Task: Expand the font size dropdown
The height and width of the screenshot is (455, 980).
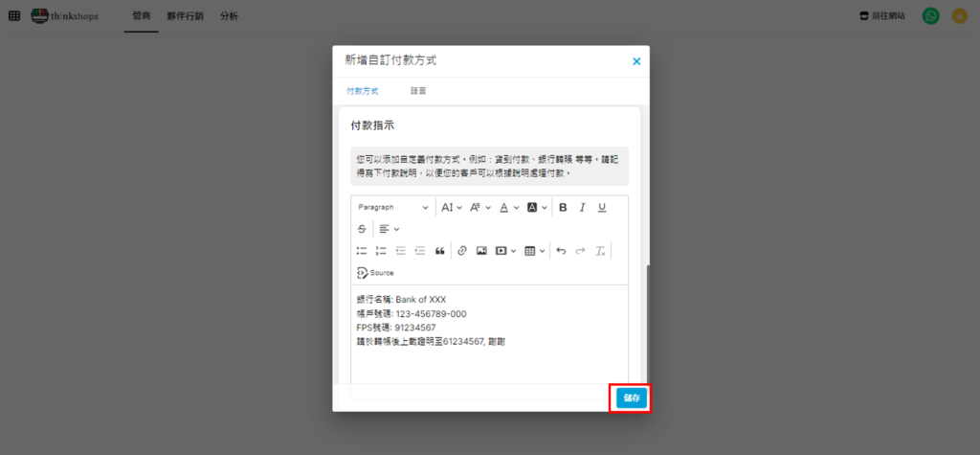Action: (x=452, y=207)
